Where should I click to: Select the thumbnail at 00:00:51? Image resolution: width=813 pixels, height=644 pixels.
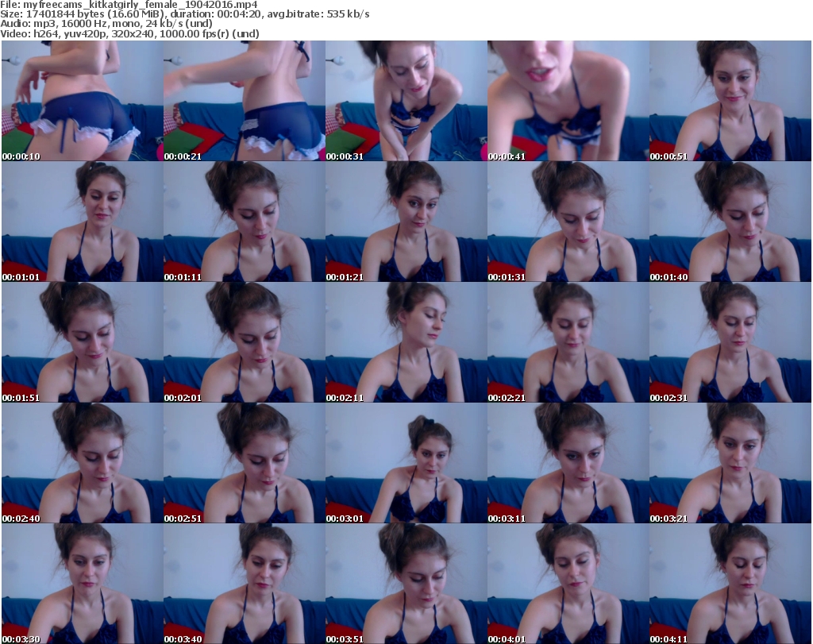coord(730,101)
